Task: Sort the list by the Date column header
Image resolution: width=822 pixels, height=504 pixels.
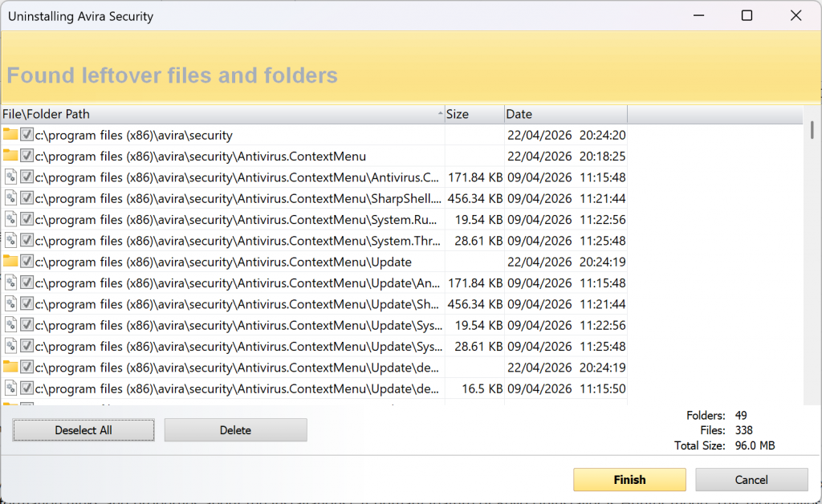Action: coord(566,114)
